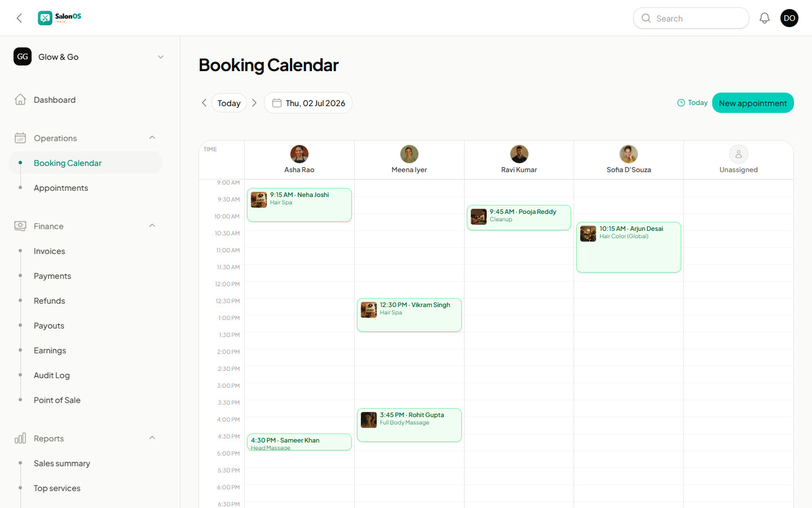This screenshot has width=812, height=508.
Task: Click the green Today link with clock
Action: [692, 103]
